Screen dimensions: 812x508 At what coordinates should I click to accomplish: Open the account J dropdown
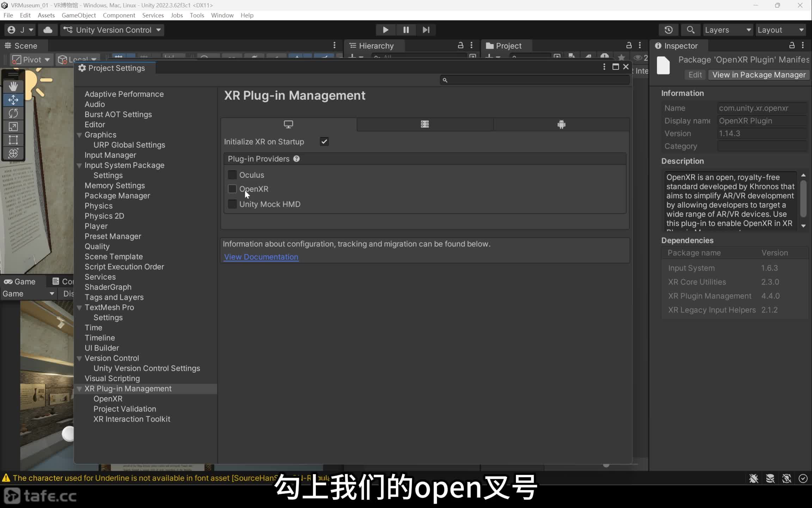(21, 30)
